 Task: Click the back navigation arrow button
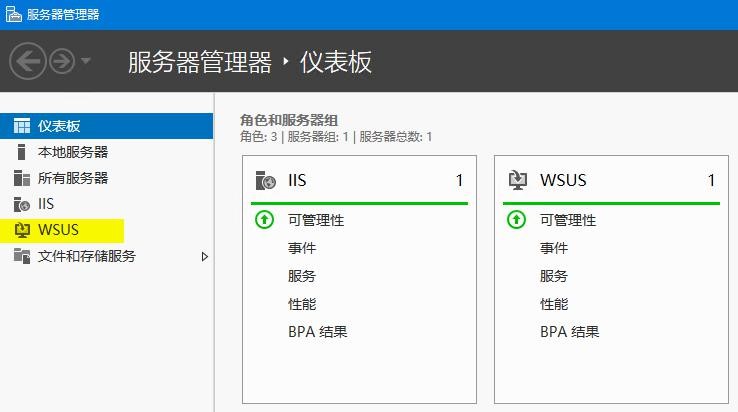click(x=27, y=62)
